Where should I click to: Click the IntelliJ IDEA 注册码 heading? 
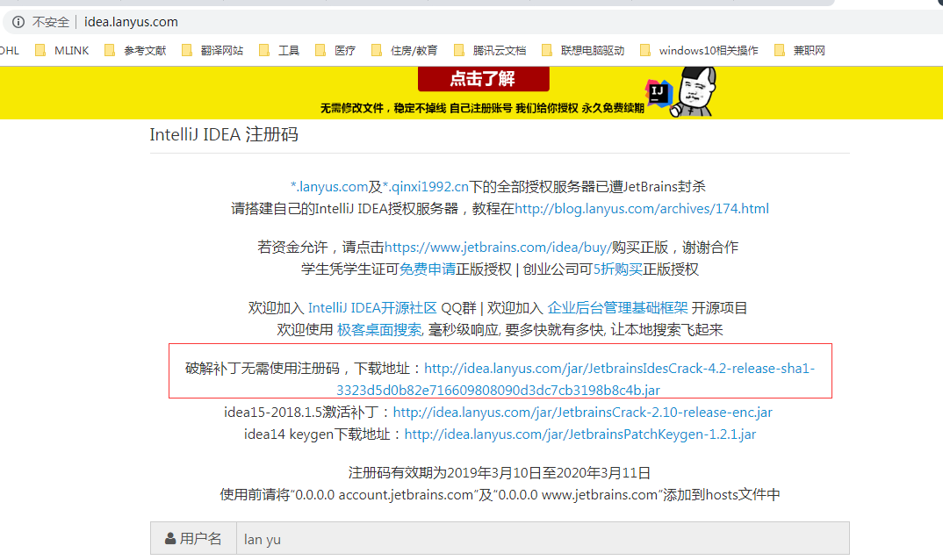[224, 134]
